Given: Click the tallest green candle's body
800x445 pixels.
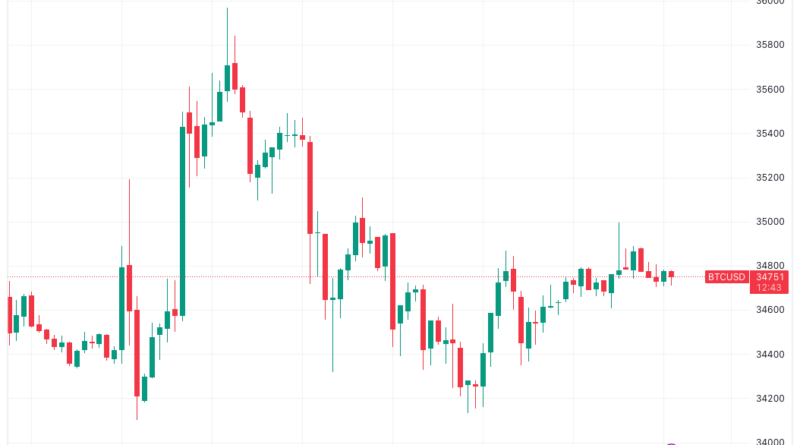Looking at the screenshot, I should pos(182,220).
